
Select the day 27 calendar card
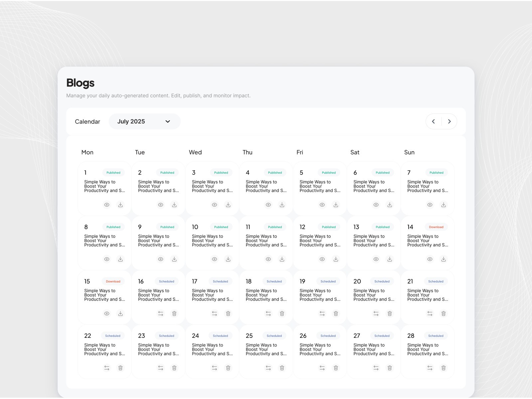coord(374,351)
